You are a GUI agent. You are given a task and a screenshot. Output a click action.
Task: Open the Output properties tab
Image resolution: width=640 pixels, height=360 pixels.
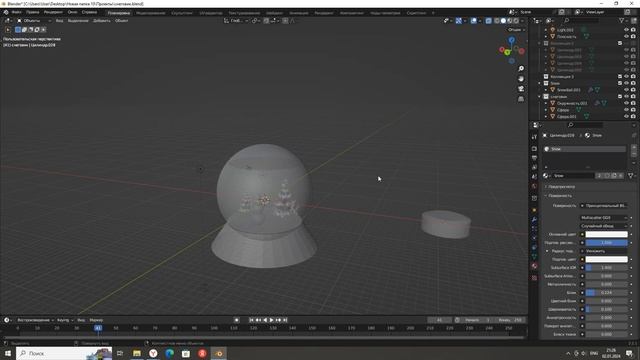[x=534, y=158]
